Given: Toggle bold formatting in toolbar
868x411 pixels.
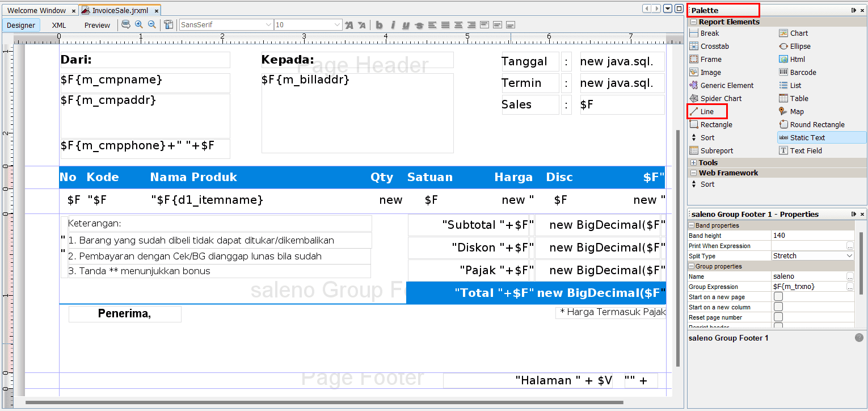Looking at the screenshot, I should pyautogui.click(x=379, y=25).
